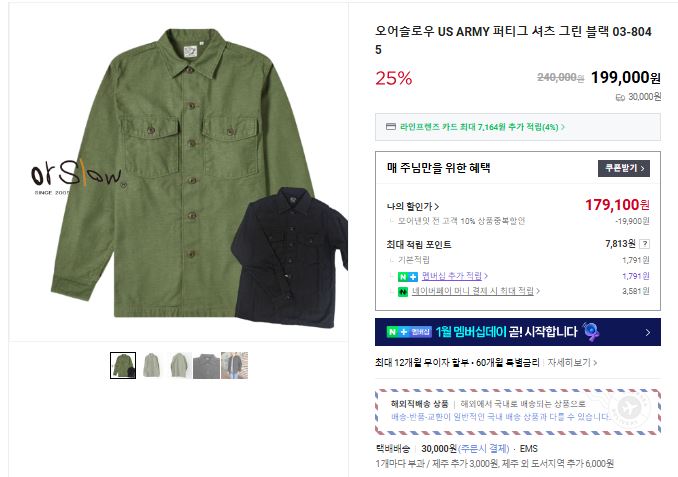Click the green N pay icon before 네이버페이 머니
This screenshot has width=678, height=477.
(402, 291)
